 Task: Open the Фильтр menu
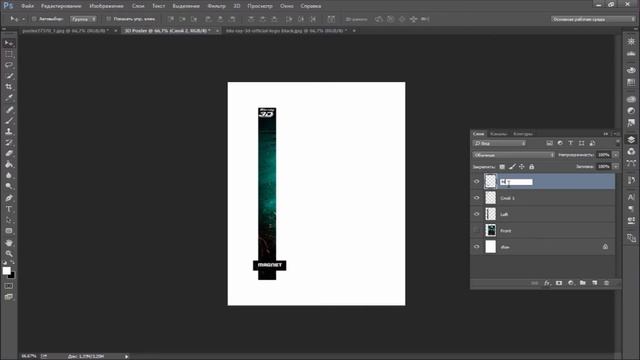pyautogui.click(x=216, y=6)
